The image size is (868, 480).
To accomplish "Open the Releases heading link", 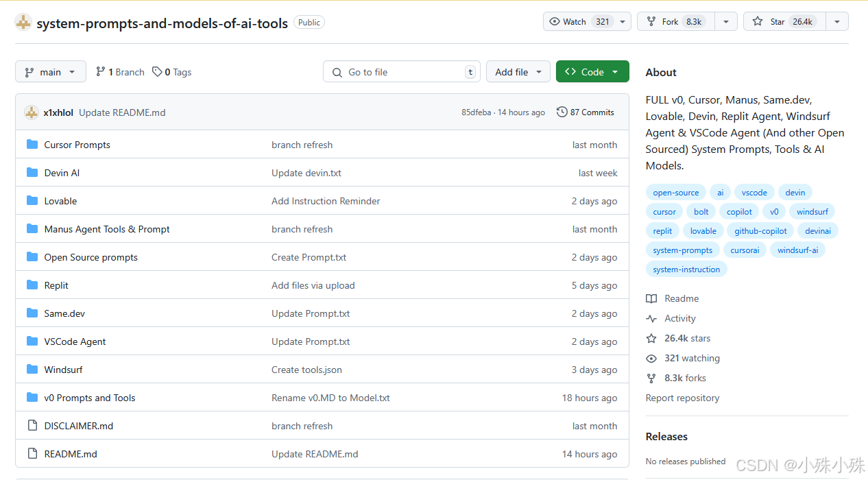I will point(666,436).
